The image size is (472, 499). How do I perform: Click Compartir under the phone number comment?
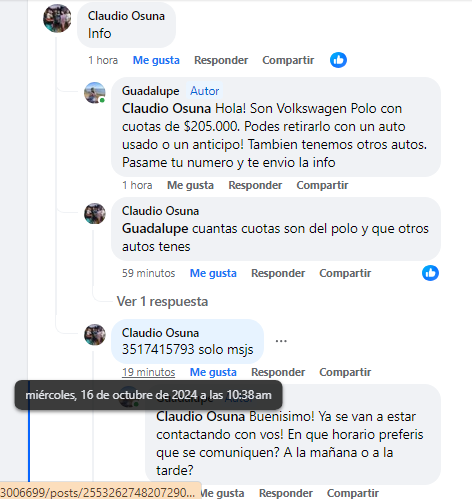pyautogui.click(x=345, y=372)
